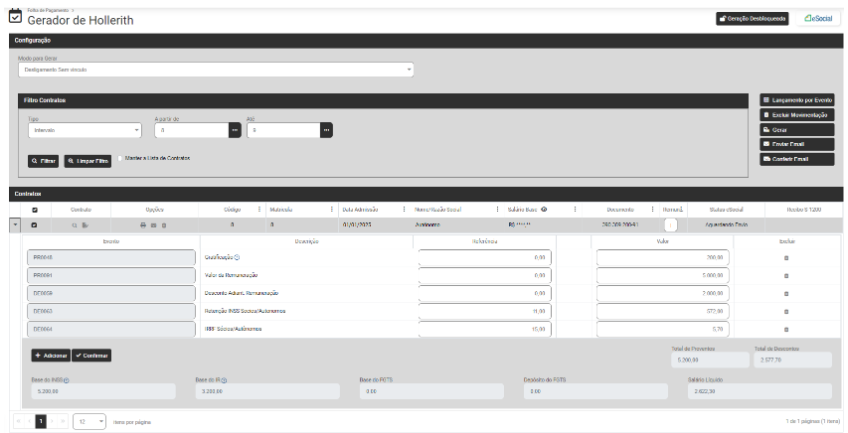Click the Adicionar button
The height and width of the screenshot is (433, 848).
pos(51,356)
